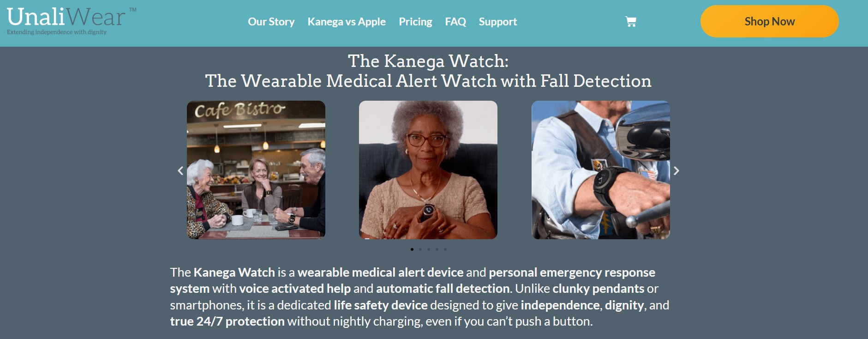868x339 pixels.
Task: Select the third carousel pagination dot
Action: 429,249
